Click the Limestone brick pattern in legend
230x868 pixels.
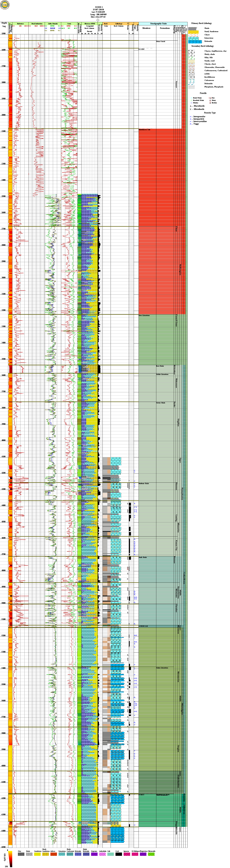(193, 38)
